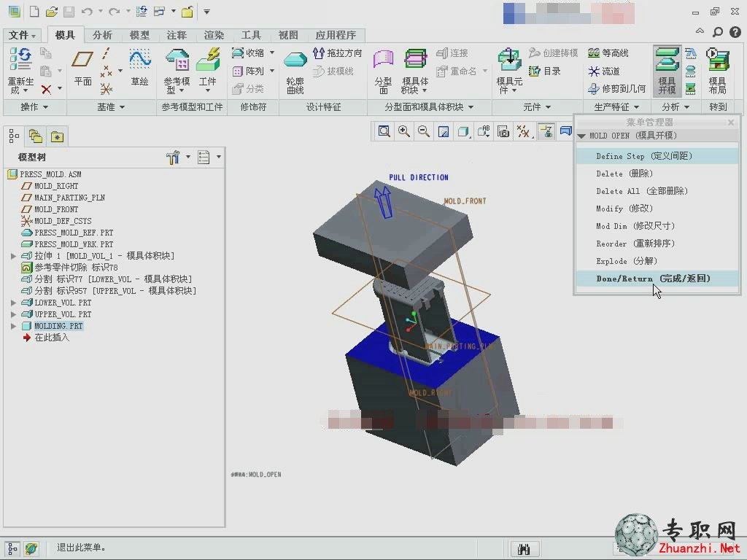Open the 基准 group dropdown
This screenshot has height=560, width=747.
(x=111, y=107)
